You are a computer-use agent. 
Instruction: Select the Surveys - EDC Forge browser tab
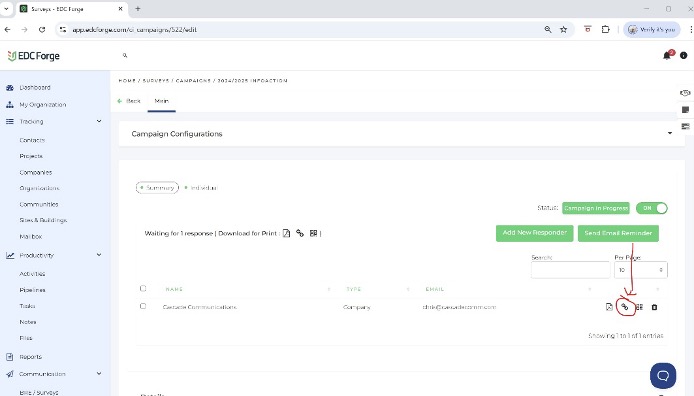coord(71,9)
